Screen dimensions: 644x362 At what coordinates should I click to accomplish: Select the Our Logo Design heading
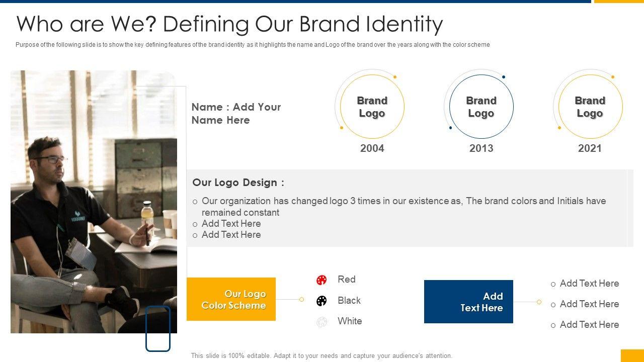tap(238, 183)
